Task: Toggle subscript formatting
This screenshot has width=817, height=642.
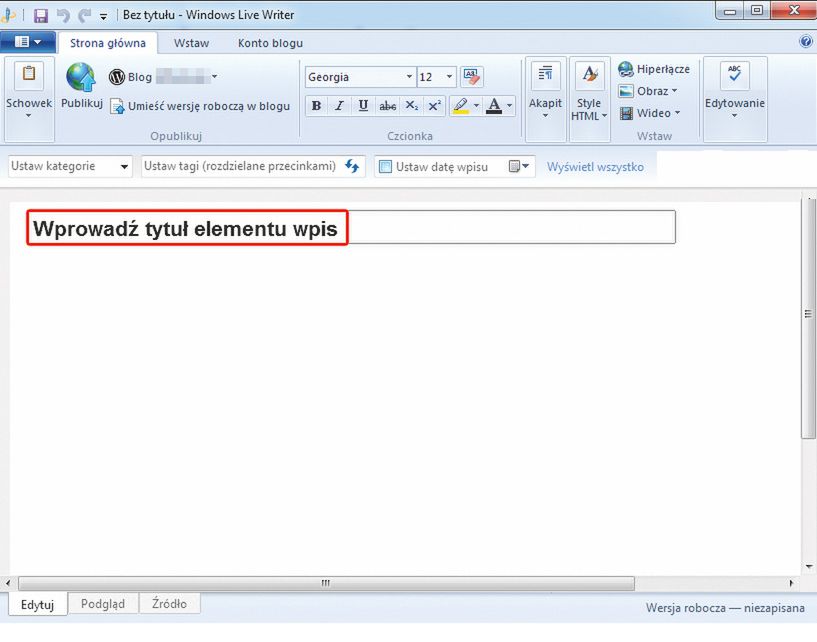Action: tap(412, 106)
